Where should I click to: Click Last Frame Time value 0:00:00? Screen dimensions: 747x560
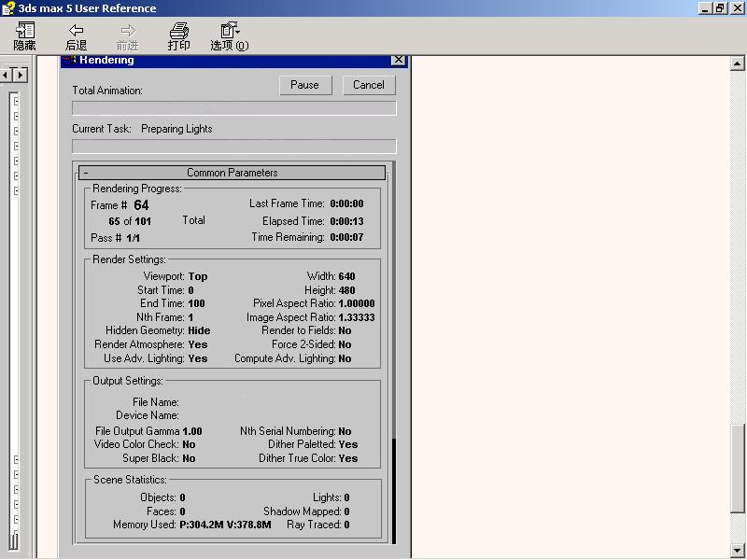[346, 203]
